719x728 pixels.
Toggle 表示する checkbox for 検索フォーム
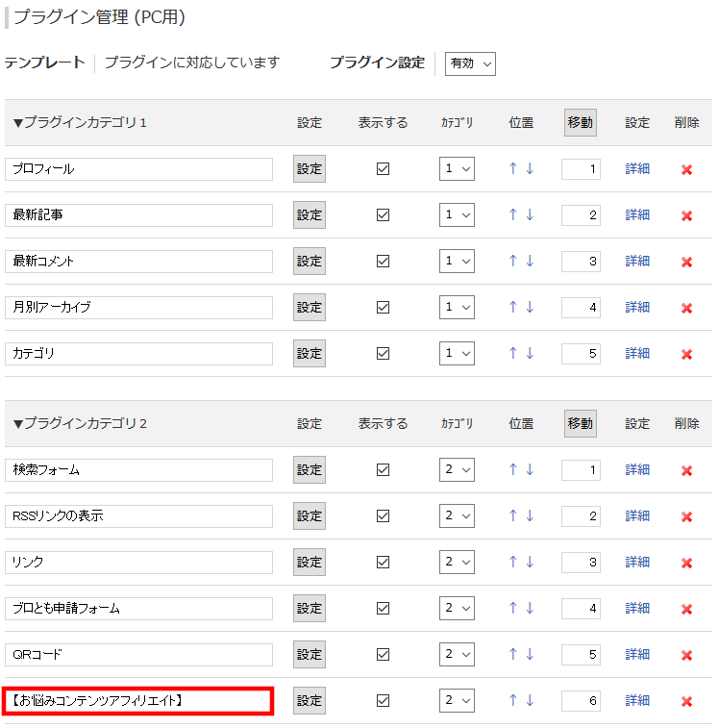coord(383,470)
